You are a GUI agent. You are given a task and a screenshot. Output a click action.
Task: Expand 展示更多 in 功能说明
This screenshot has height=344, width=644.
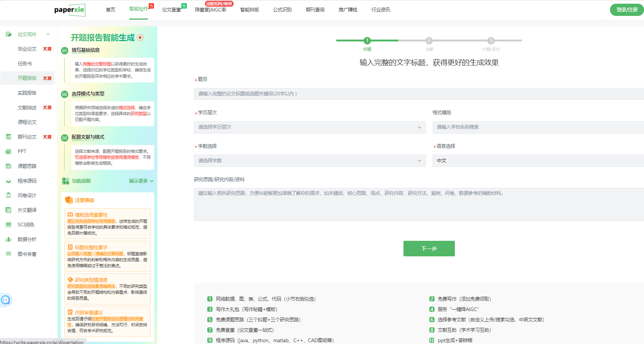click(141, 181)
